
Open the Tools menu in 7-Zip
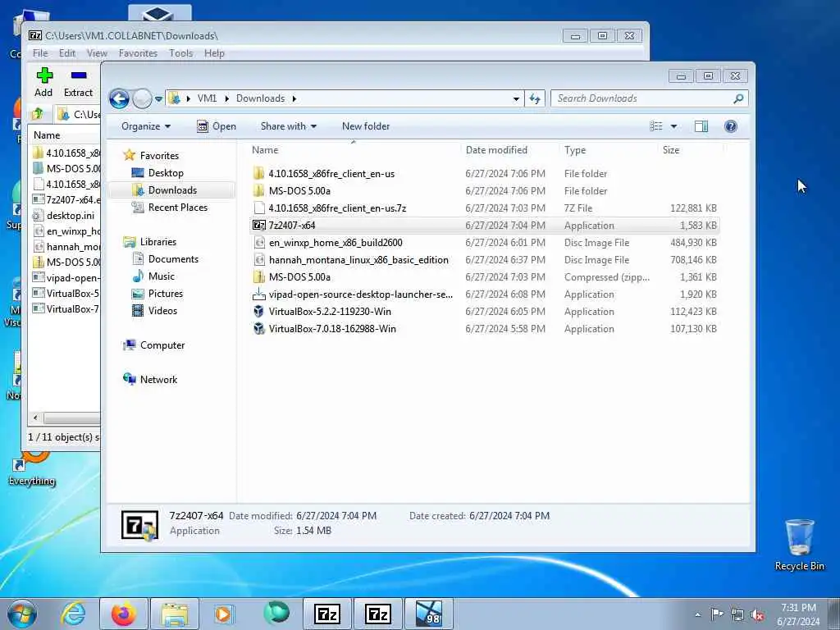tap(180, 53)
